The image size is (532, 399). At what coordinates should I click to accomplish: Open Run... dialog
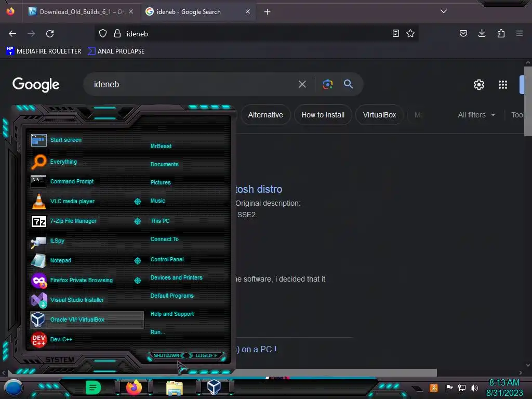pyautogui.click(x=158, y=332)
